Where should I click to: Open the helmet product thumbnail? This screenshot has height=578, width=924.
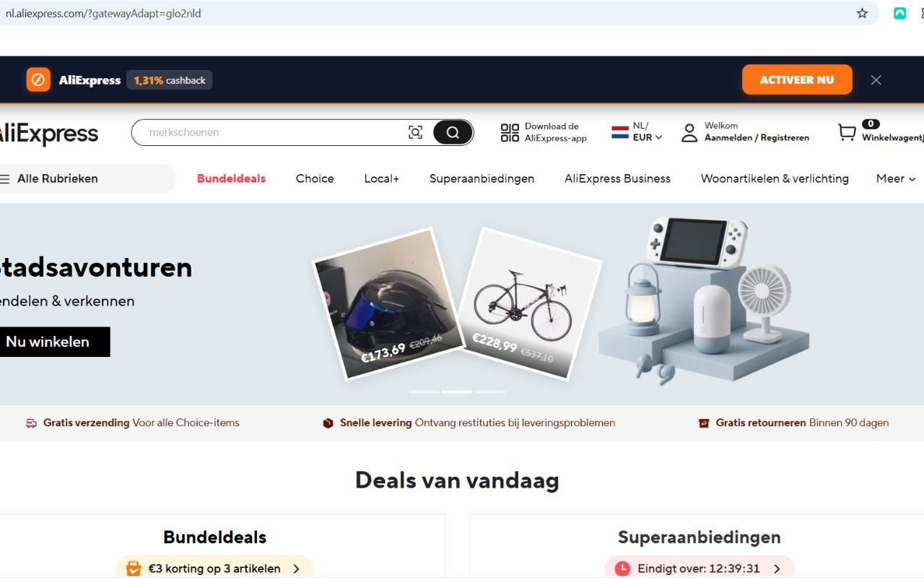[x=388, y=303]
